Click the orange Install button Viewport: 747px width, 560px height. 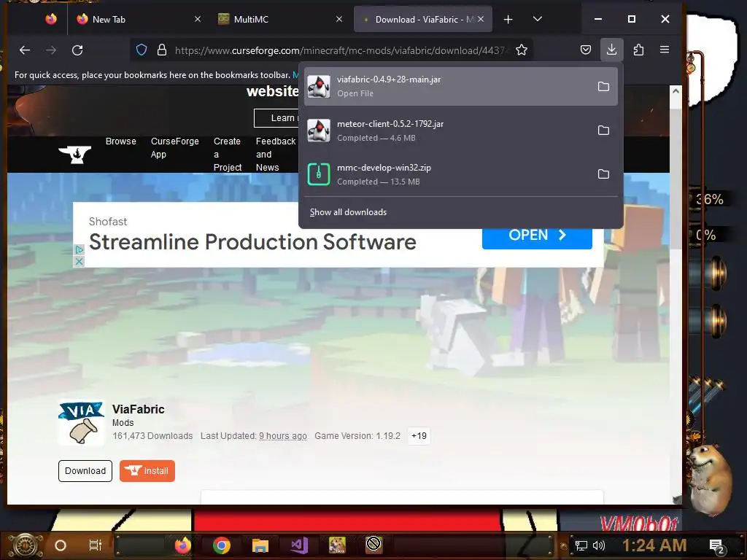pos(147,471)
